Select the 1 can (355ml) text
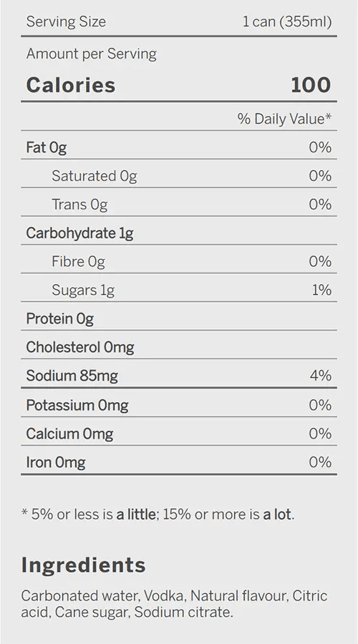Image resolution: width=358 pixels, height=644 pixels. [x=287, y=21]
